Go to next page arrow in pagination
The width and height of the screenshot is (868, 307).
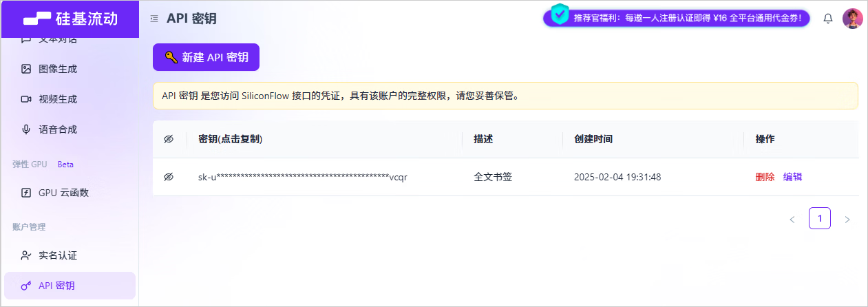click(847, 219)
